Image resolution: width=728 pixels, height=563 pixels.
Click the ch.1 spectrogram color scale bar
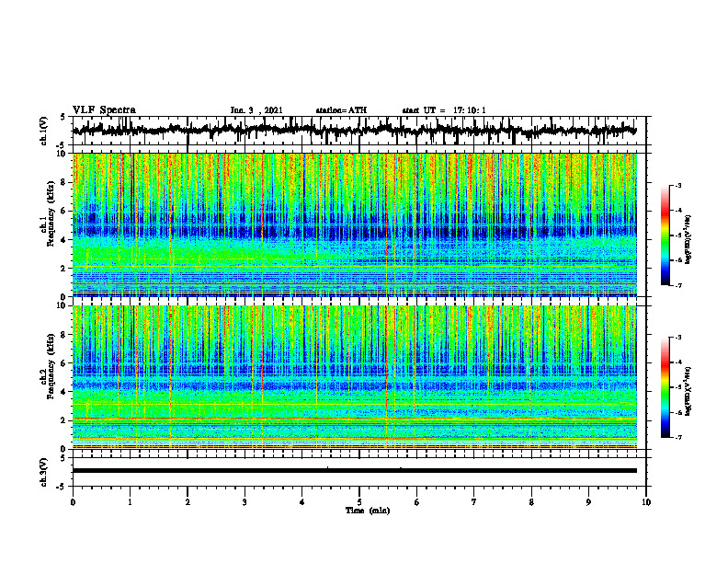665,236
